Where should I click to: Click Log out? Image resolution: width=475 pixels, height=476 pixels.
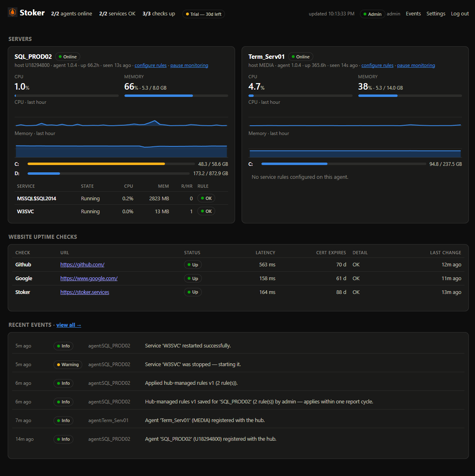pyautogui.click(x=460, y=14)
